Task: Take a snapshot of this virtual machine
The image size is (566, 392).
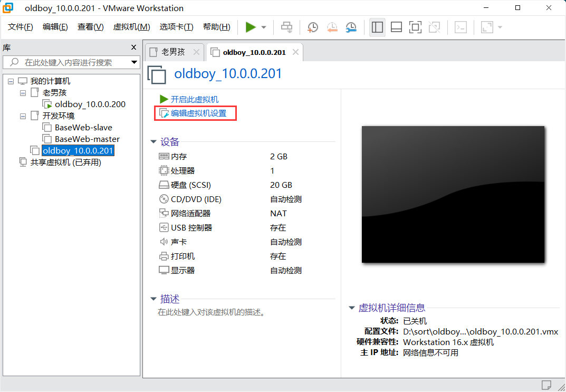Action: click(313, 27)
